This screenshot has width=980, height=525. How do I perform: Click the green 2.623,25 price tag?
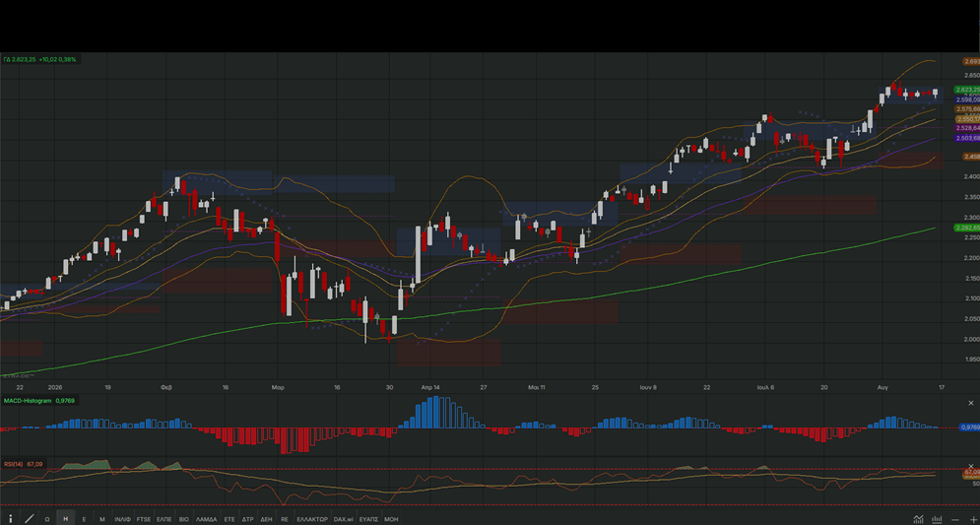tap(967, 90)
